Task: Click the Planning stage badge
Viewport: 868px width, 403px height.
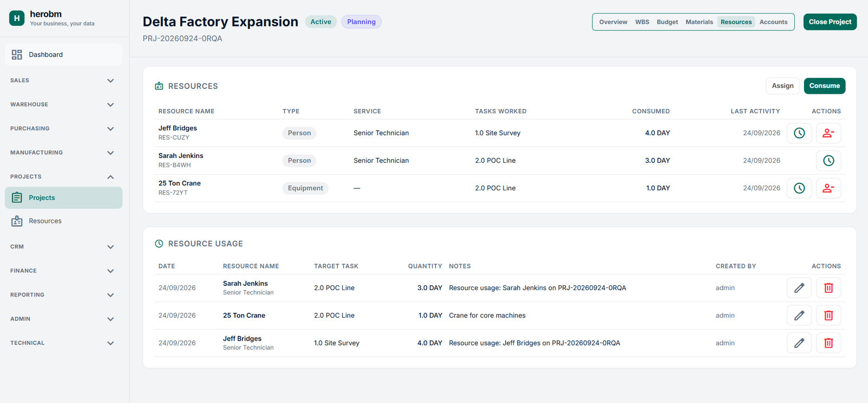Action: tap(361, 22)
